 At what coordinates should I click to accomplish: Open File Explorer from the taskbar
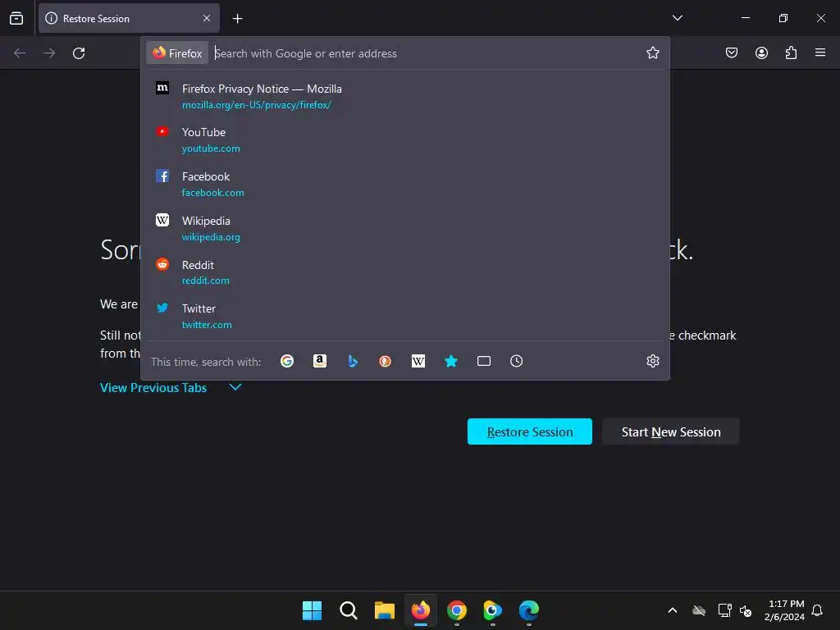[384, 610]
